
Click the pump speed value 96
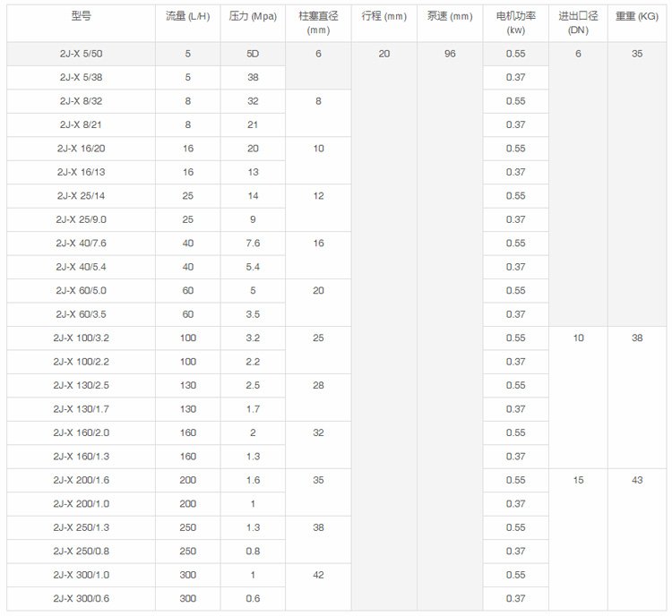point(450,54)
